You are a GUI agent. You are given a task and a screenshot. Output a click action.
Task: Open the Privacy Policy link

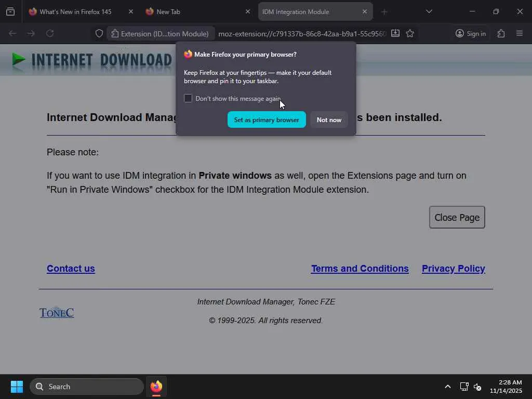tap(453, 269)
